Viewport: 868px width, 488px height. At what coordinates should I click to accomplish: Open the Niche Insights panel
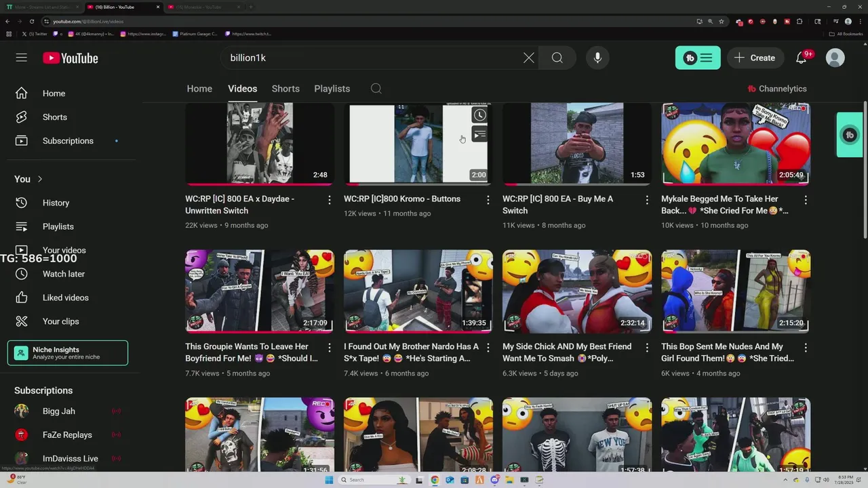68,353
